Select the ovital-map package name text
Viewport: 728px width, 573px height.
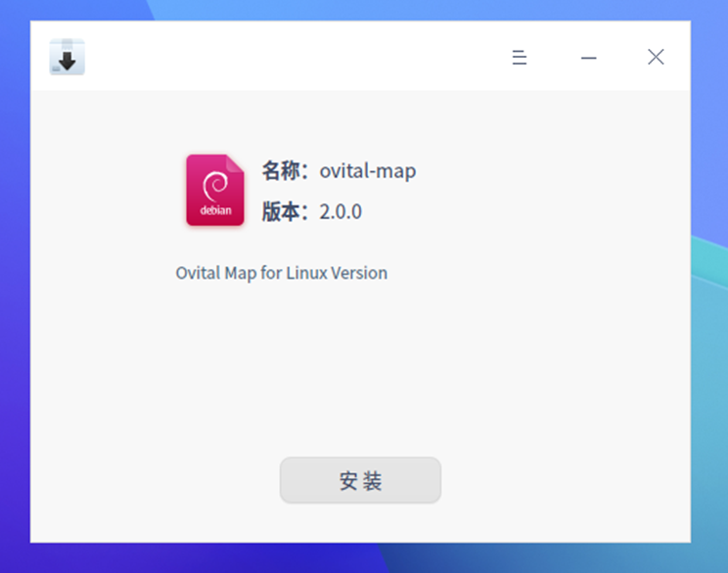tap(367, 171)
